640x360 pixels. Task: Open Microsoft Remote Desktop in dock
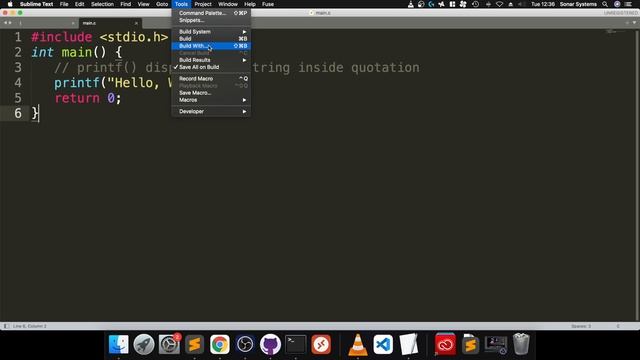point(321,344)
